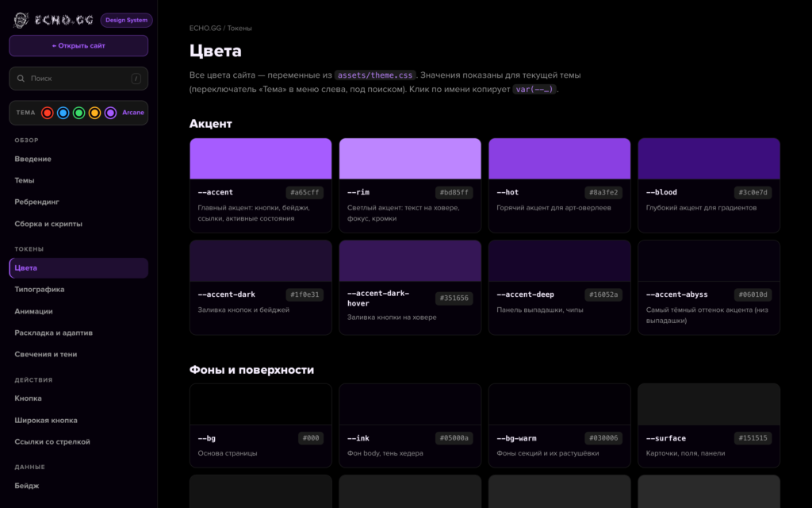Select the orange theme dot
Image resolution: width=812 pixels, height=508 pixels.
pos(95,113)
